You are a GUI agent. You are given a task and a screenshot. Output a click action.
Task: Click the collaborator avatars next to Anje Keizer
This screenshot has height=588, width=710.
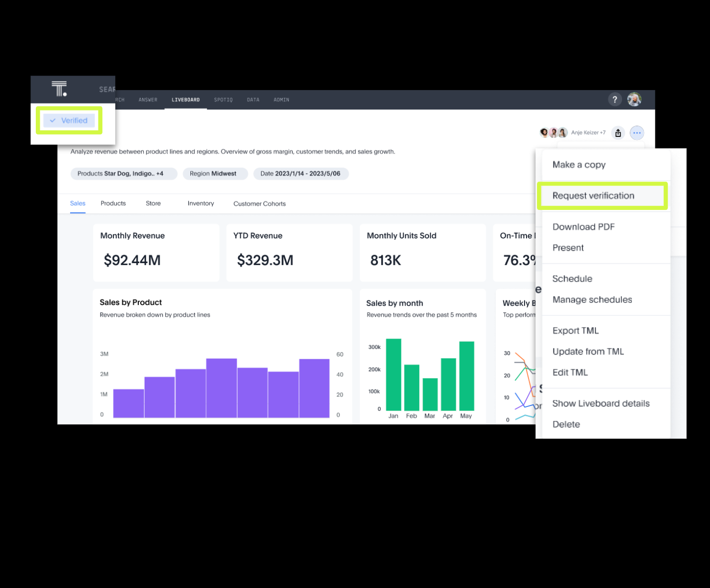tap(553, 132)
